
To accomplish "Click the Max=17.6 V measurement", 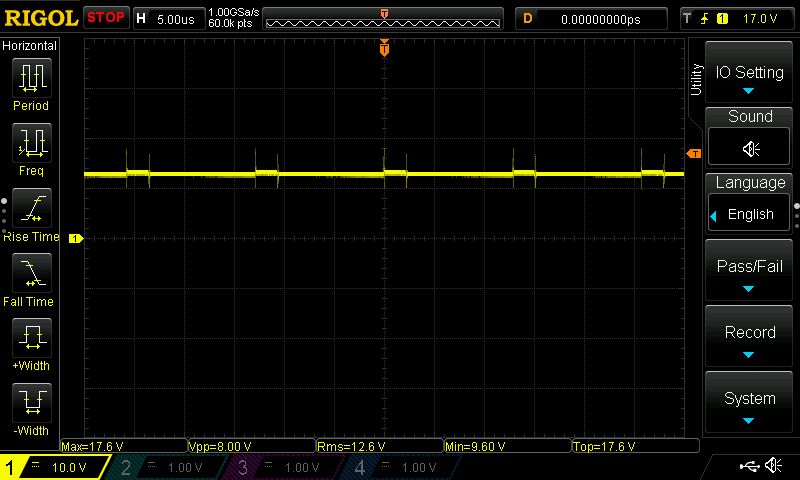I will click(x=92, y=446).
